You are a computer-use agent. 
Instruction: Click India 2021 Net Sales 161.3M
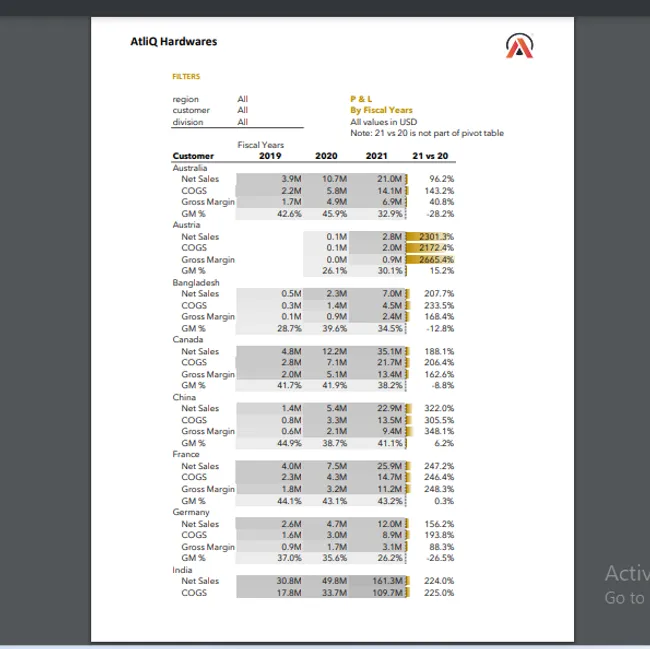click(x=387, y=581)
